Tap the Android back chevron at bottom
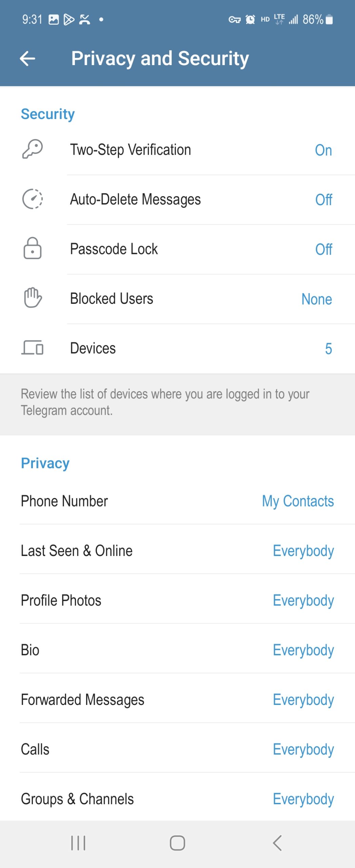Viewport: 355px width, 868px height. pos(277,843)
